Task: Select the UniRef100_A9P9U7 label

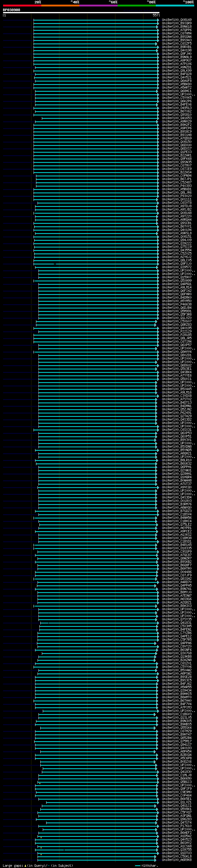Action: (x=176, y=60)
